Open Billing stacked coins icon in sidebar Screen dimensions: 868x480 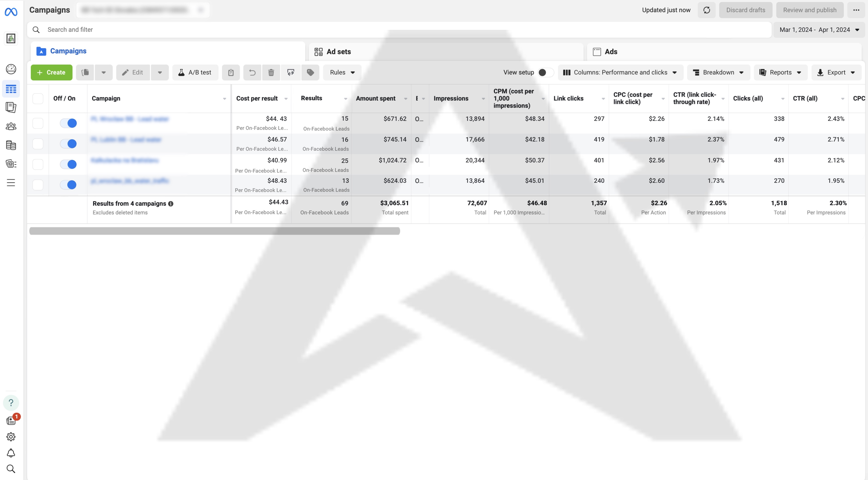coord(11,145)
